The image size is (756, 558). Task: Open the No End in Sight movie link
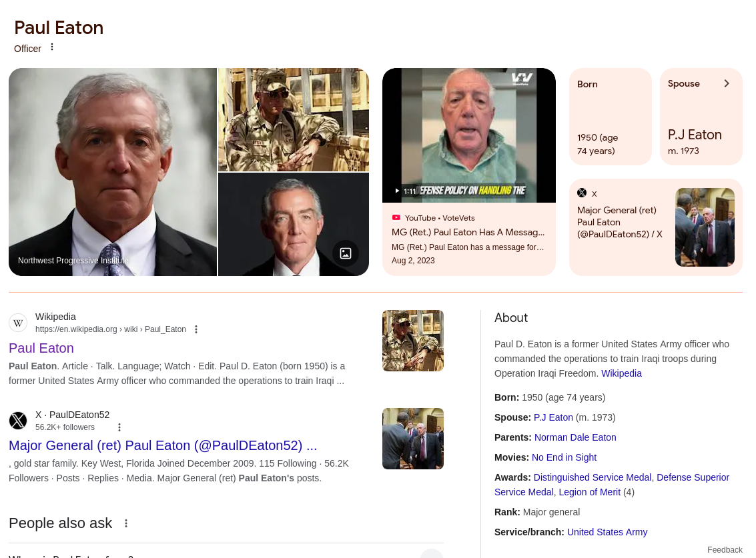564,457
